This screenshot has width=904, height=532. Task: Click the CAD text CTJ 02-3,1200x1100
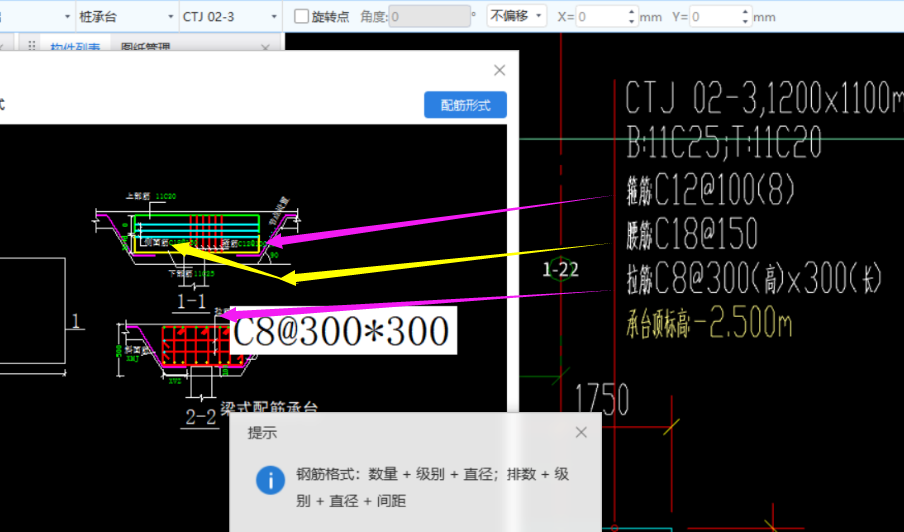click(764, 98)
